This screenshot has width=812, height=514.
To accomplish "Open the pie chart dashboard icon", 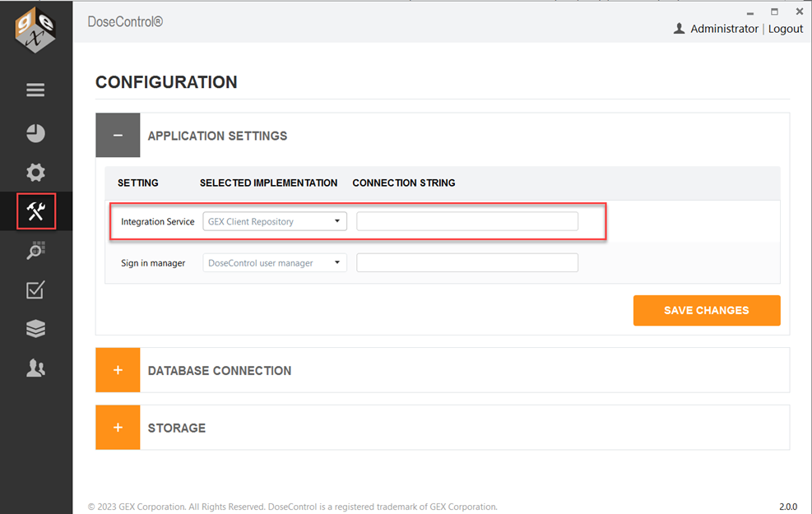I will (x=35, y=133).
